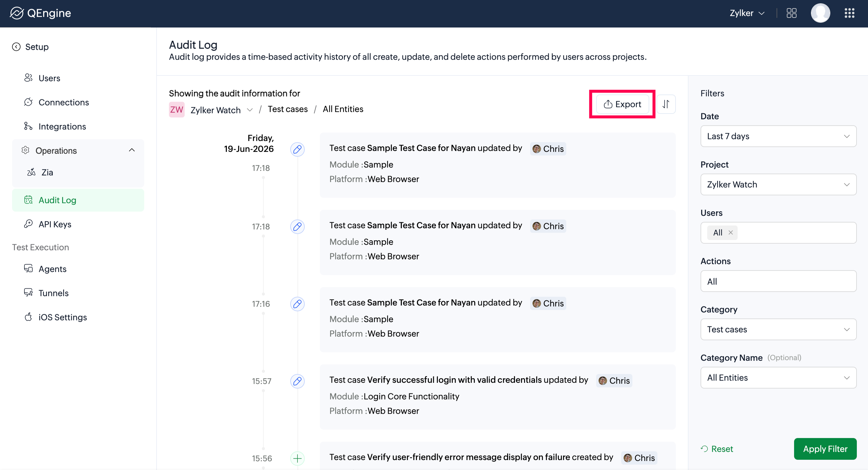Open the Category filter Test cases dropdown
The image size is (868, 470).
tap(778, 329)
